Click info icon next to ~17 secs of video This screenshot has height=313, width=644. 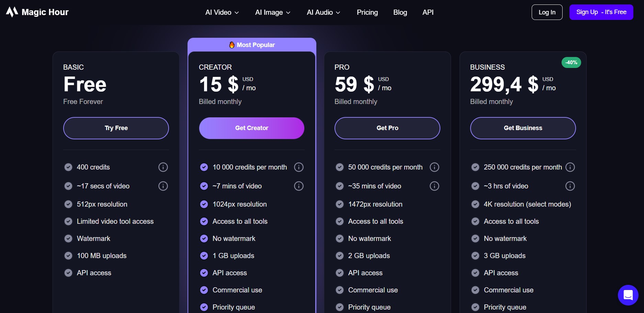click(x=163, y=186)
